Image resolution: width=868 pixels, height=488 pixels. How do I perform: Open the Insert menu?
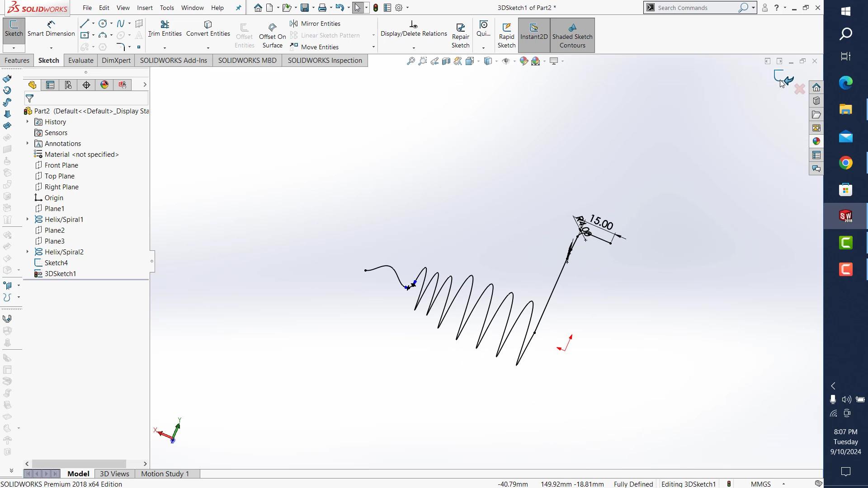click(145, 8)
